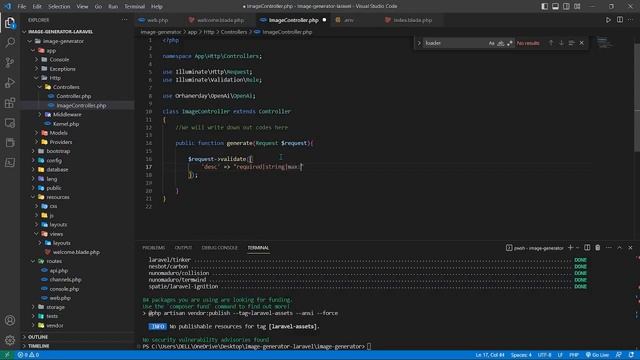Viewport: 640px width, 360px height.
Task: Collapse the app folder
Action: coord(33,51)
